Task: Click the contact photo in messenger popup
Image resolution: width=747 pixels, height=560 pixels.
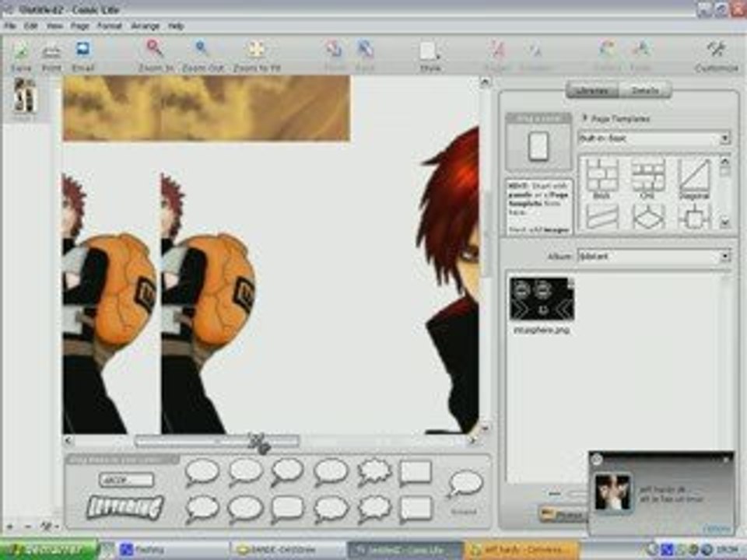Action: 612,493
